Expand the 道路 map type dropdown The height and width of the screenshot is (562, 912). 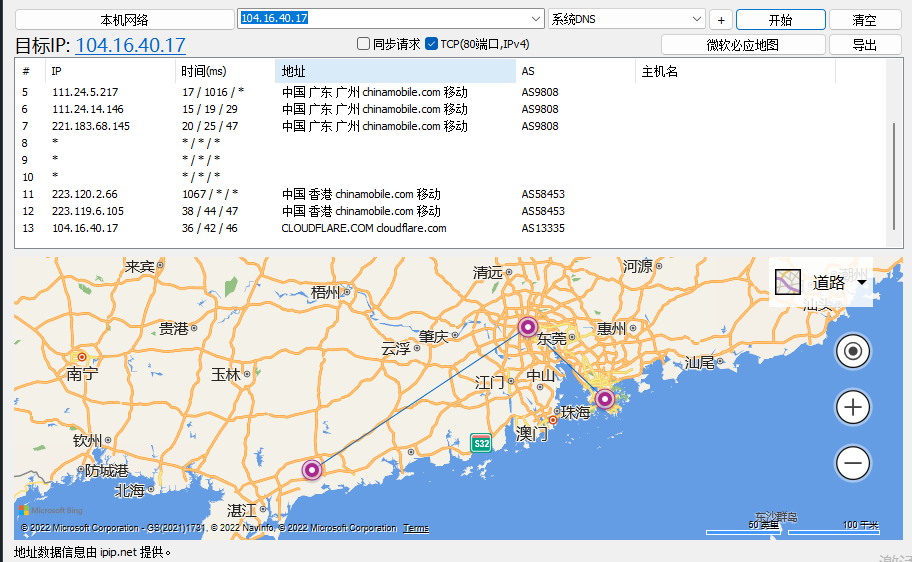pos(862,283)
